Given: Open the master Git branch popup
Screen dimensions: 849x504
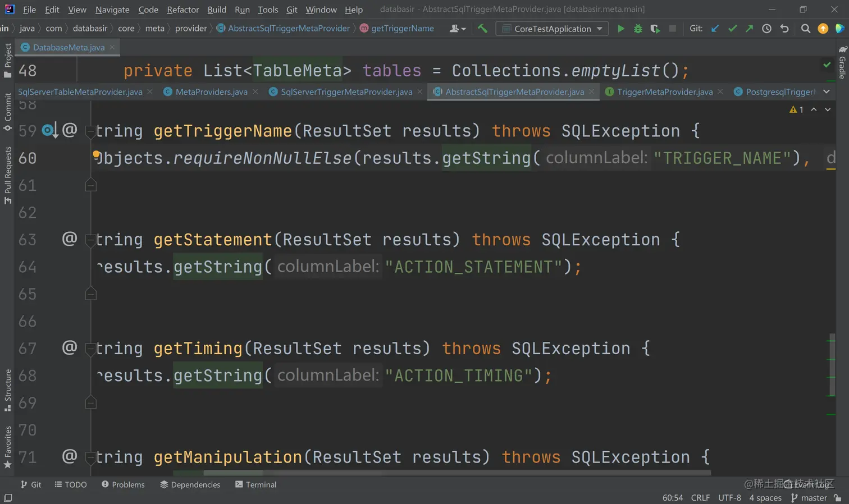Looking at the screenshot, I should click(809, 498).
